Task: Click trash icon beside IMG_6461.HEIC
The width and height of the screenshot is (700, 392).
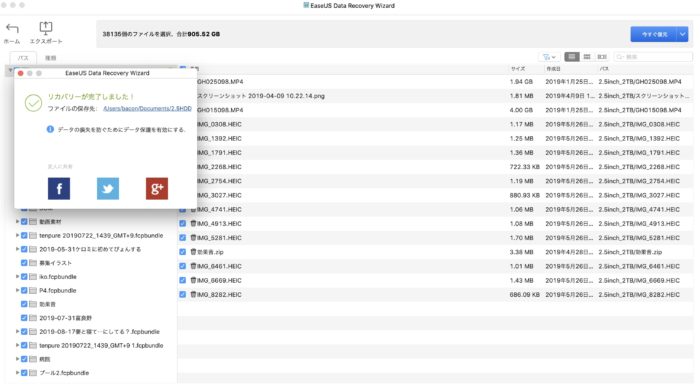Action: pos(193,266)
